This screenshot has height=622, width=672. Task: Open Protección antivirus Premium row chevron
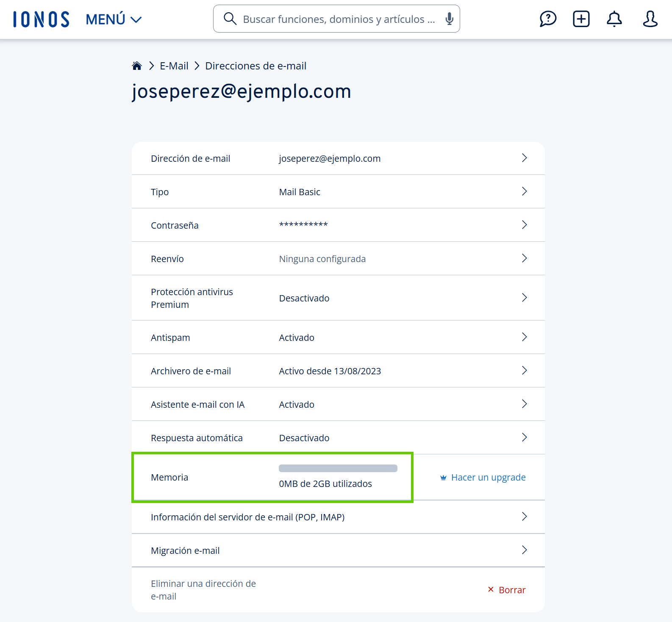pos(525,298)
